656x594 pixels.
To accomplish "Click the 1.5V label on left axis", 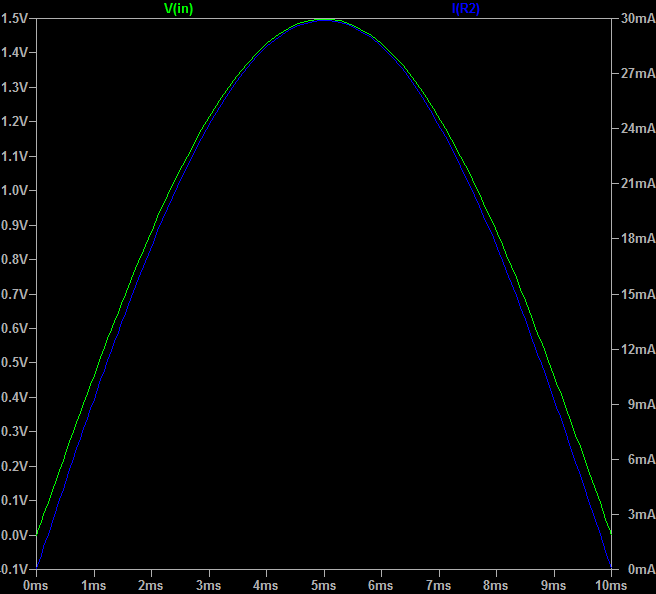I will [13, 18].
